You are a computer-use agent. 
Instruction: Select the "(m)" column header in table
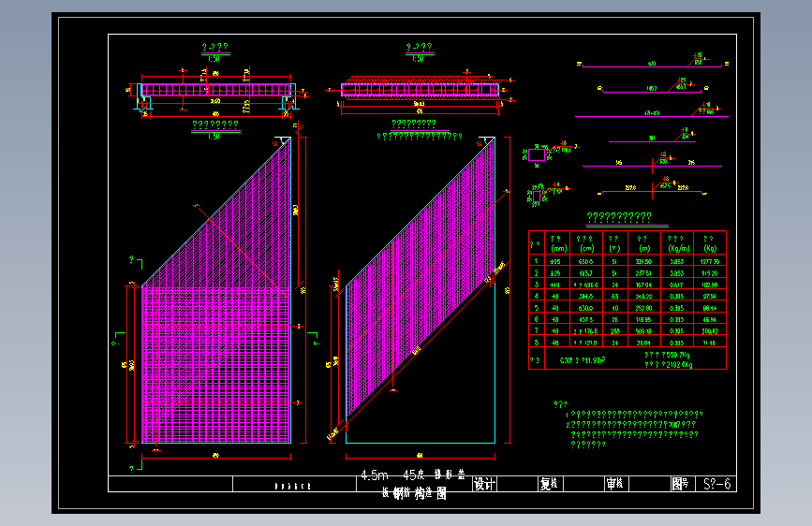click(644, 249)
